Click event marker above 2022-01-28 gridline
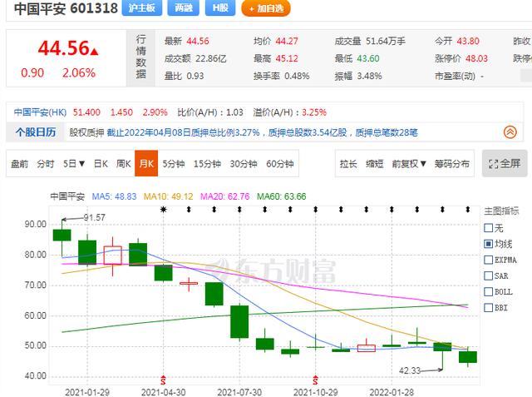Viewport: 532px width, 397px height. pos(392,210)
